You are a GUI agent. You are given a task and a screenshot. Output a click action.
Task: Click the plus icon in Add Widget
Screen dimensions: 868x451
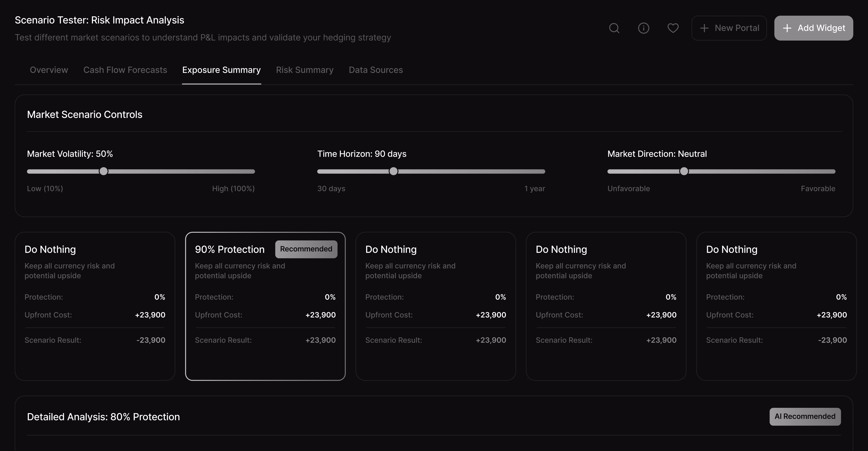pos(787,28)
